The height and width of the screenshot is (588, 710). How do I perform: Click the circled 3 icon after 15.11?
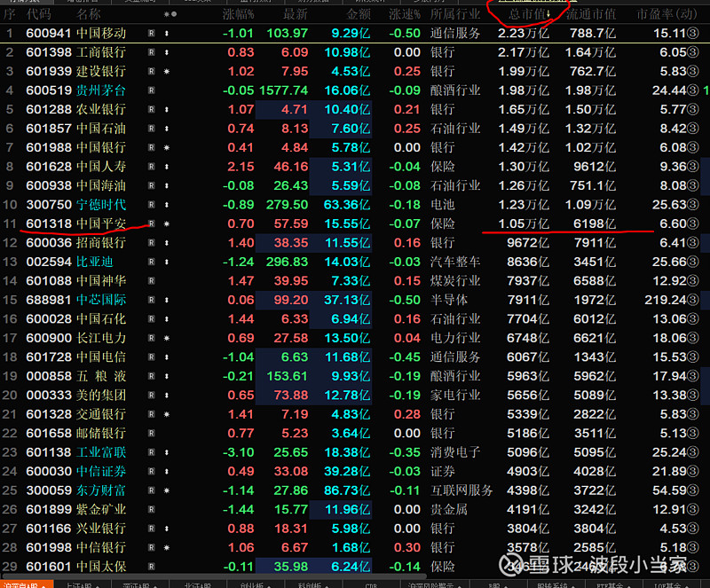coord(693,34)
